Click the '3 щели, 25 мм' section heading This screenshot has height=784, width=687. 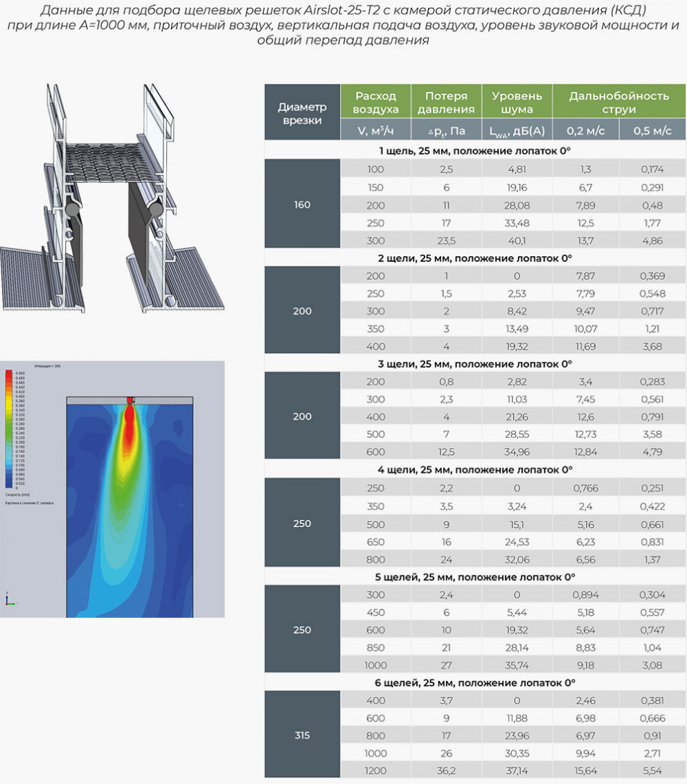pyautogui.click(x=475, y=364)
